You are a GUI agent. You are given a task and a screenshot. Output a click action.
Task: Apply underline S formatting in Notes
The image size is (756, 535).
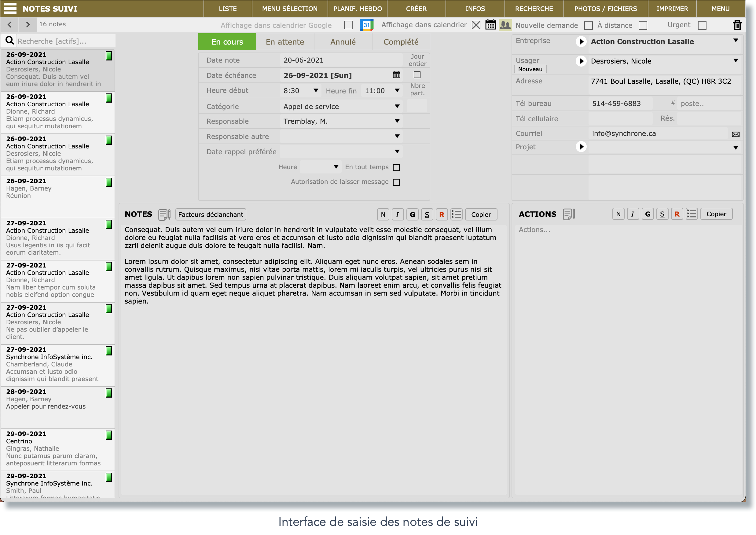tap(427, 214)
